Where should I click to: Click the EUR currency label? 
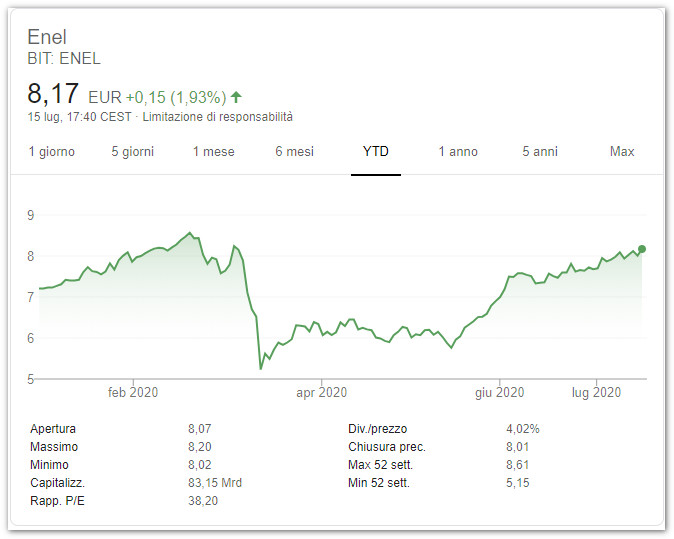point(105,98)
